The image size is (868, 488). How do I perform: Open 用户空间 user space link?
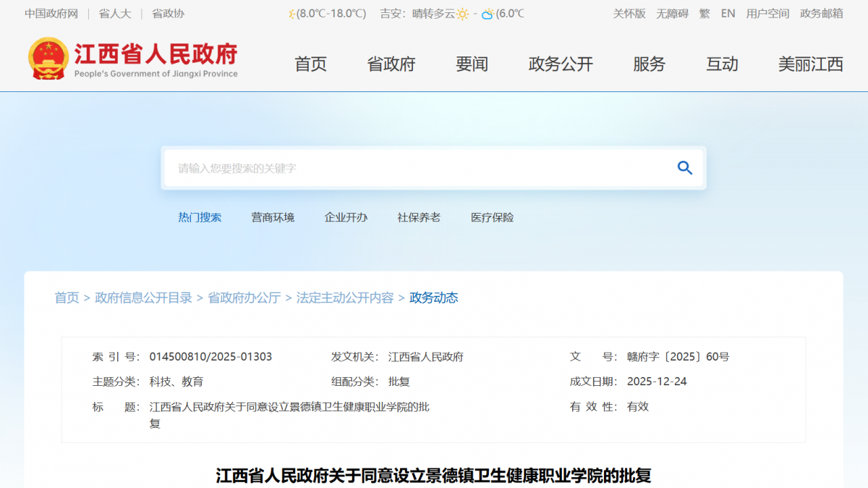[x=767, y=14]
